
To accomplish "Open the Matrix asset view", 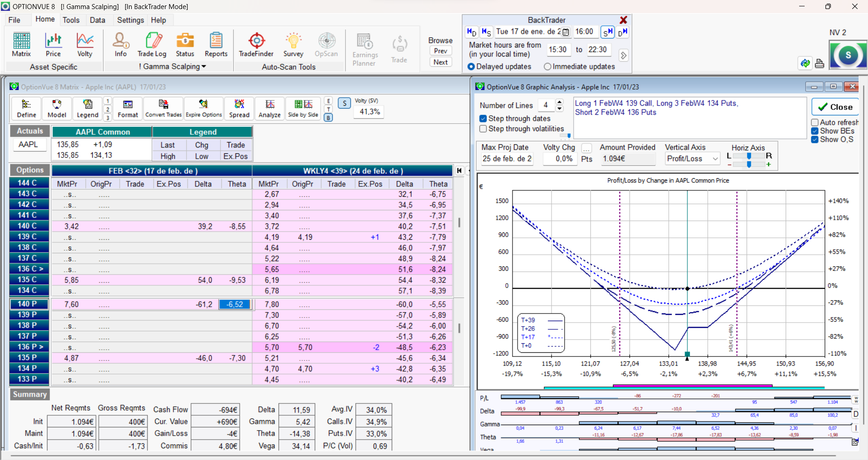I will [21, 45].
